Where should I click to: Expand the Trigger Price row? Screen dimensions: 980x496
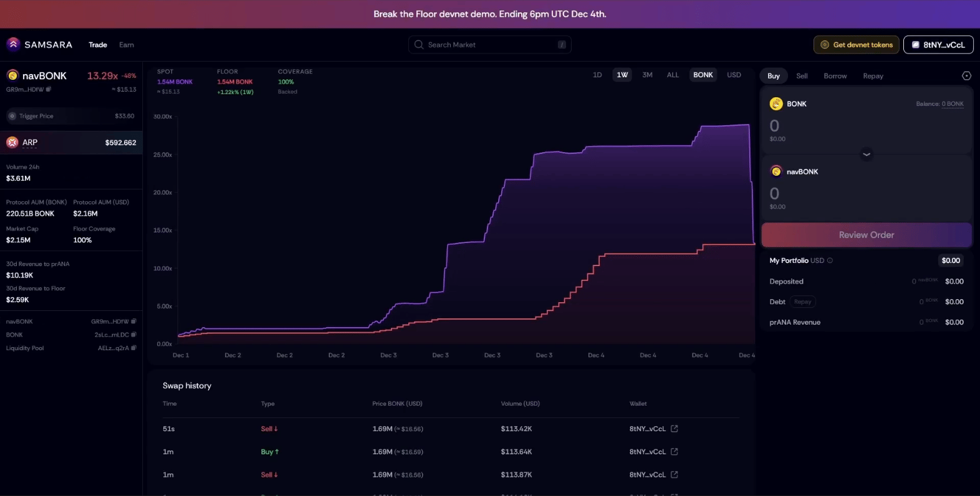coord(71,116)
